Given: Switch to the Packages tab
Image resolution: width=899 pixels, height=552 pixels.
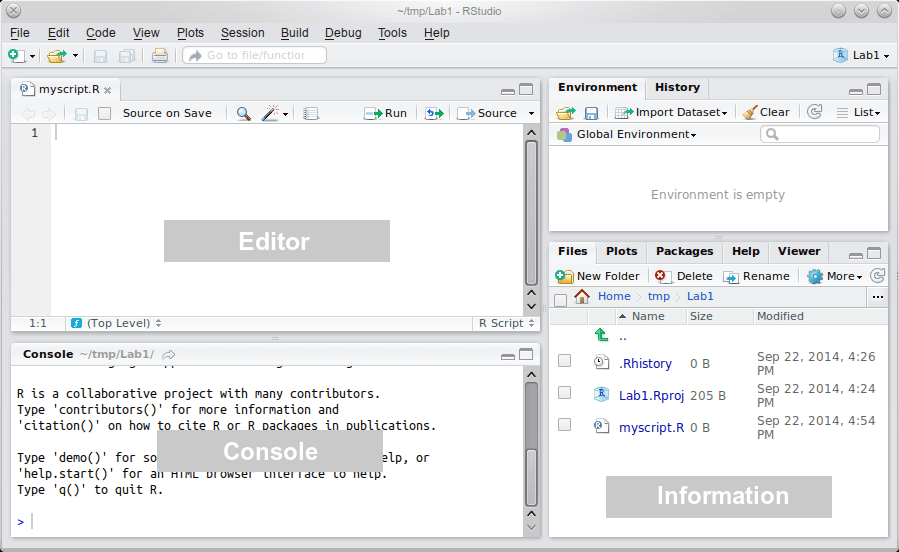Looking at the screenshot, I should pos(685,252).
